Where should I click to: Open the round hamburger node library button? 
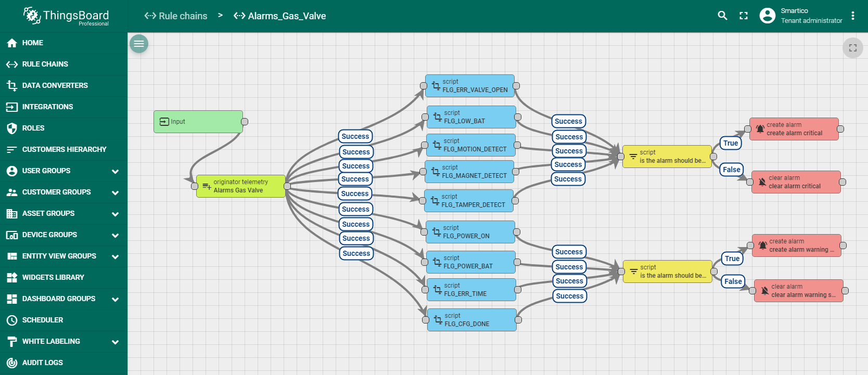tap(139, 44)
